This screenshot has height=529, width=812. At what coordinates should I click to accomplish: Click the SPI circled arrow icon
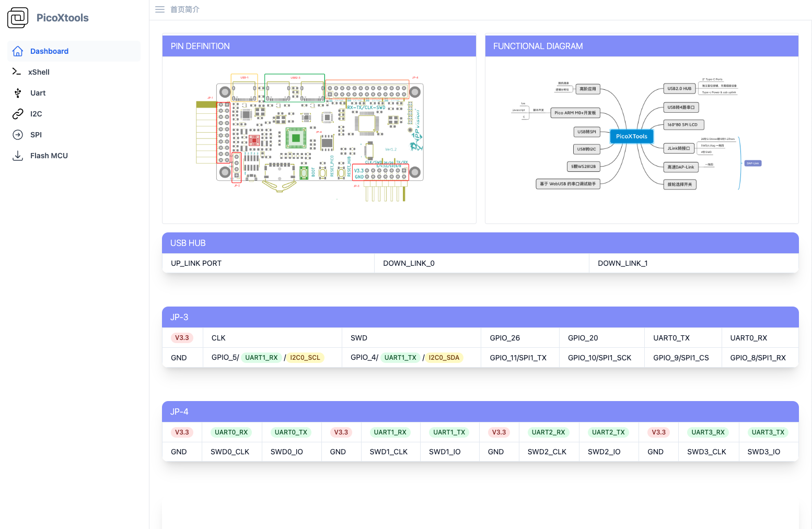18,135
